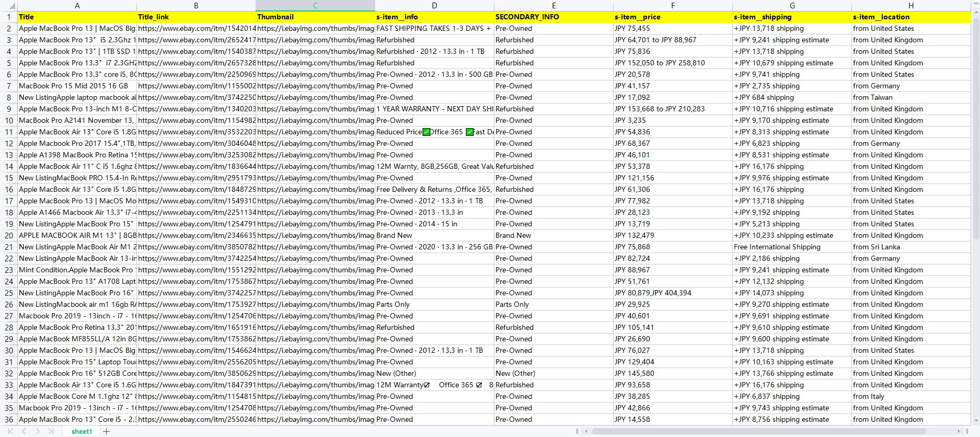Select the JPY 75,455 price cell
980x437 pixels.
tap(673, 28)
